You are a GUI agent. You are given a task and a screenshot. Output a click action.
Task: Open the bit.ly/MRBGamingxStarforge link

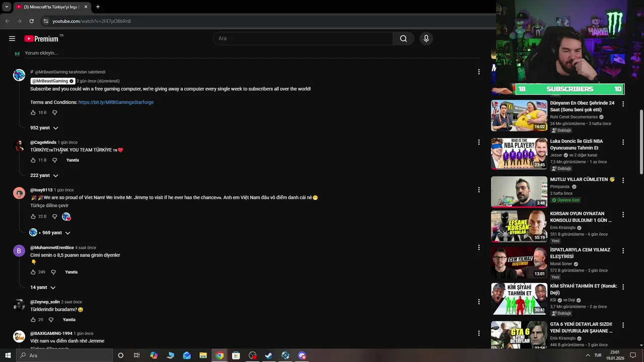coord(116,102)
